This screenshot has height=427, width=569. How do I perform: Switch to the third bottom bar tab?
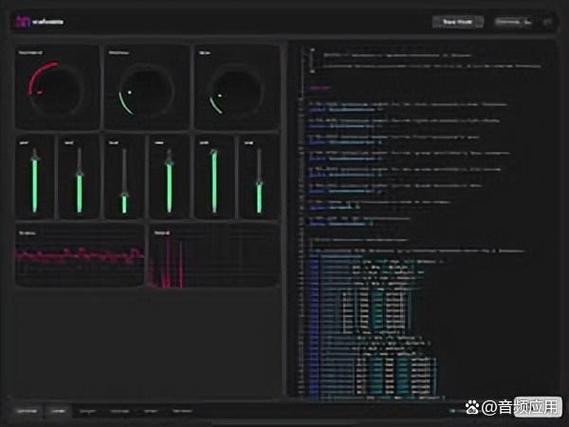click(x=87, y=411)
